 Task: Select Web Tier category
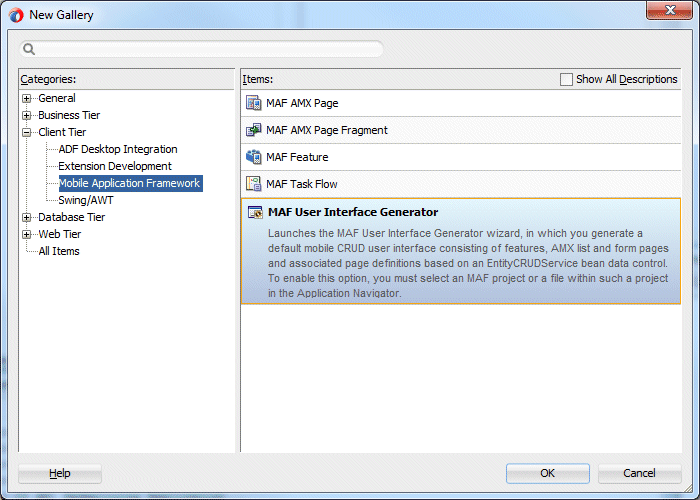tap(60, 234)
